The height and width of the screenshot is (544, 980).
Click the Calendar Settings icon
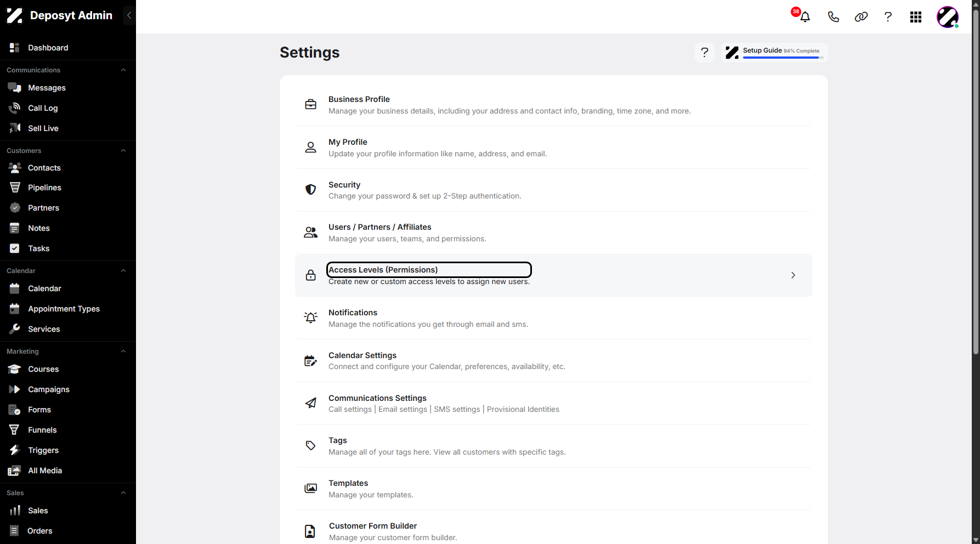click(x=310, y=360)
